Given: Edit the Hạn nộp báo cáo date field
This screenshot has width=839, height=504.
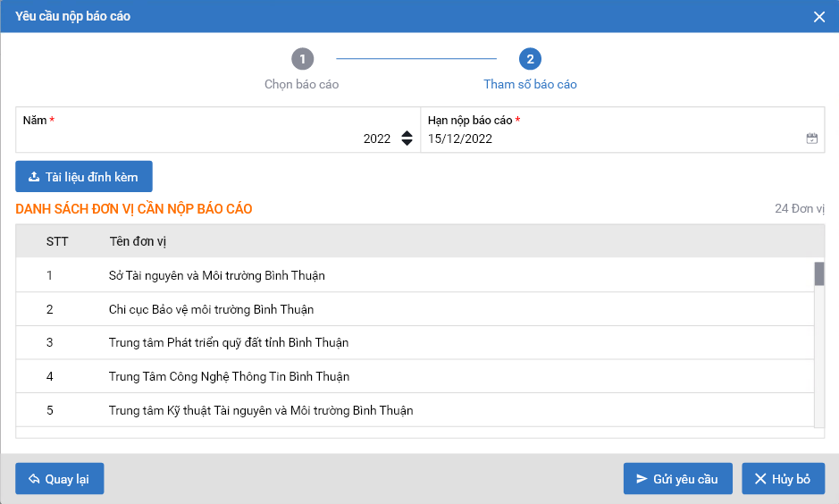Looking at the screenshot, I should point(608,139).
